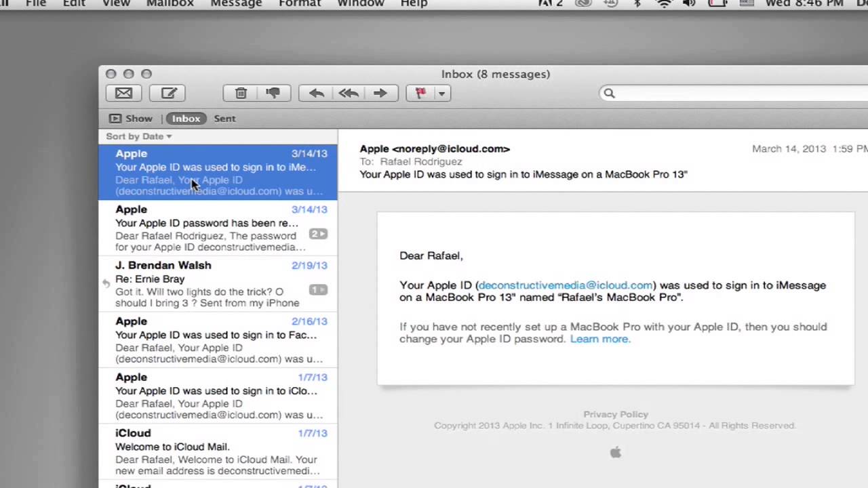868x488 pixels.
Task: Forward the selected message
Action: 380,93
